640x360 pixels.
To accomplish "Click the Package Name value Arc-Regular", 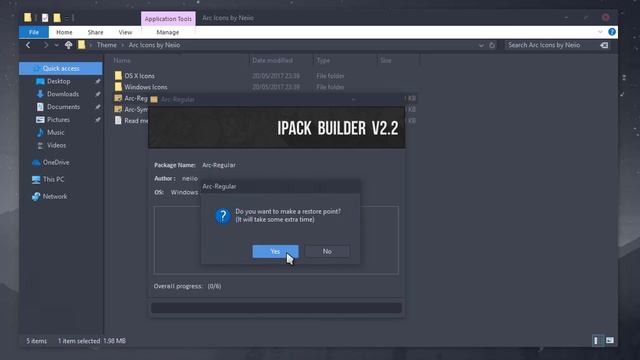I will coord(219,165).
